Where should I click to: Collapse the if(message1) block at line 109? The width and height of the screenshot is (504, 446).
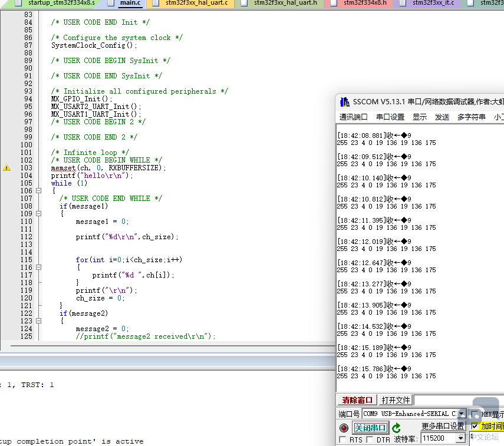[x=38, y=214]
